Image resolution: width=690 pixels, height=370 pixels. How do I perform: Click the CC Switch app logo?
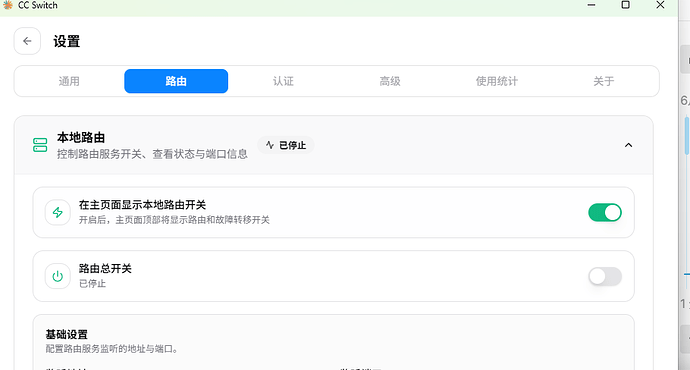coord(7,5)
